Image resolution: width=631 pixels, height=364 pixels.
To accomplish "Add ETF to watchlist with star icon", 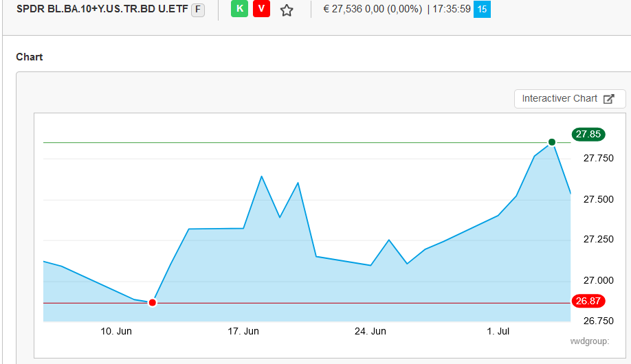I will 287,10.
